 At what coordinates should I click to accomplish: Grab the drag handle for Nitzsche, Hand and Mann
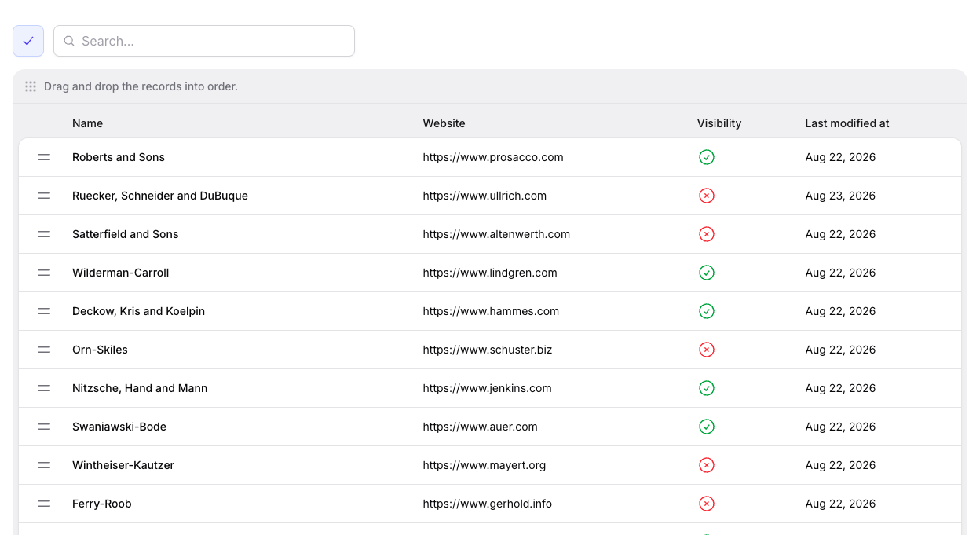pos(44,388)
